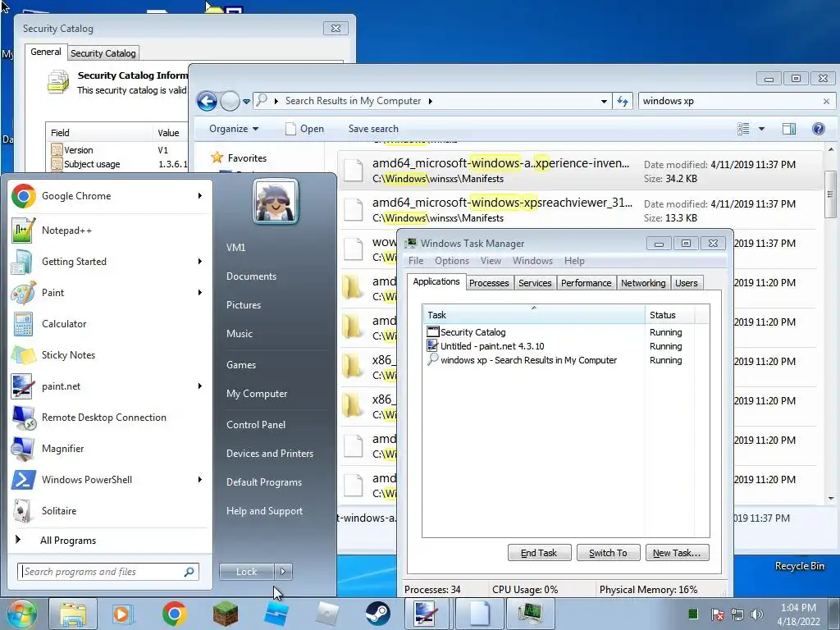Expand Windows PowerShell submenu arrow
The image size is (840, 630).
click(200, 479)
